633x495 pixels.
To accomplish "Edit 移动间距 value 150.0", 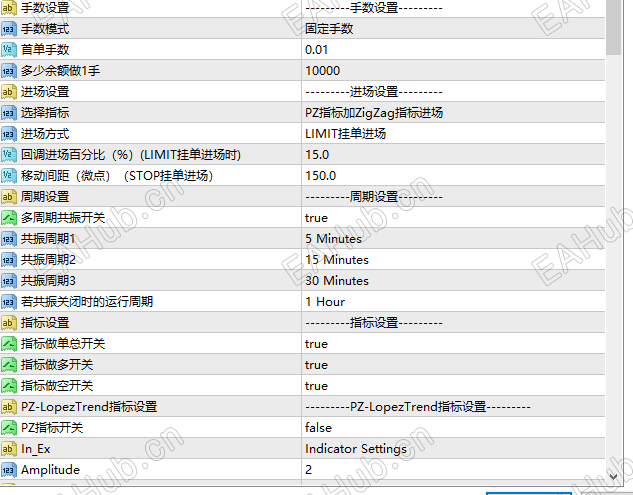I will [453, 176].
